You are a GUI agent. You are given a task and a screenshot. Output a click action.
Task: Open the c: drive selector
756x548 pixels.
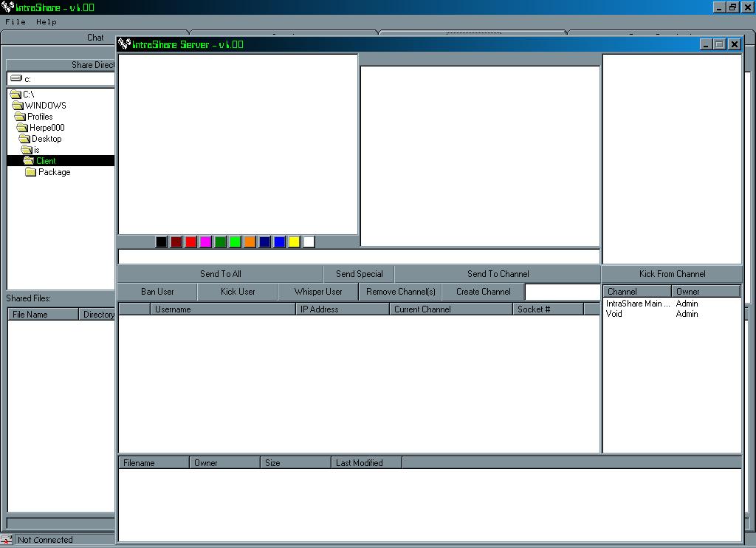tap(61, 78)
